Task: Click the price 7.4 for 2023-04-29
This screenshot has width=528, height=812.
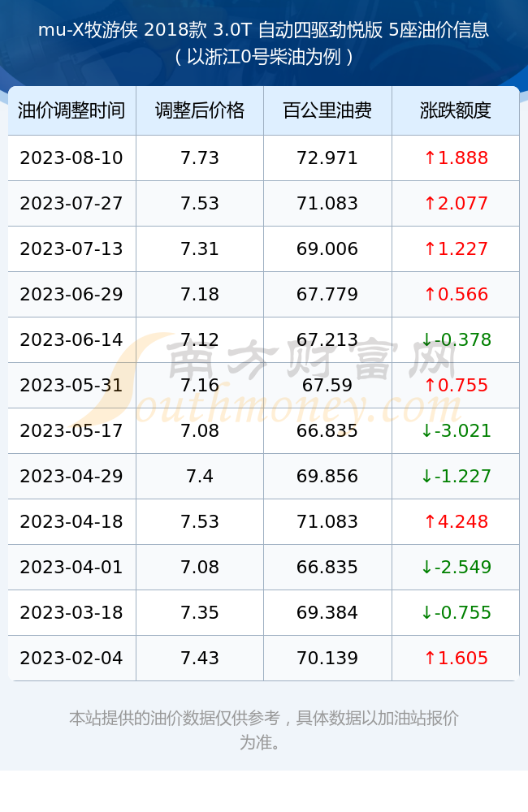Action: click(200, 477)
